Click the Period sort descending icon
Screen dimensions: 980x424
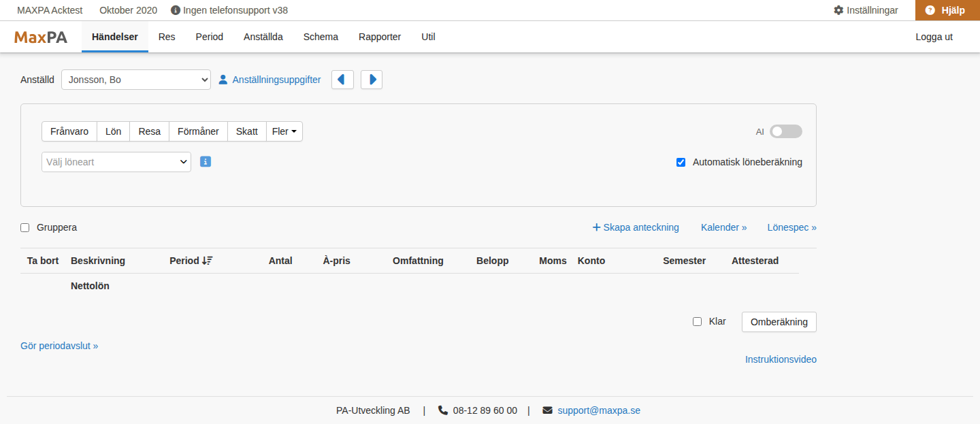point(208,261)
